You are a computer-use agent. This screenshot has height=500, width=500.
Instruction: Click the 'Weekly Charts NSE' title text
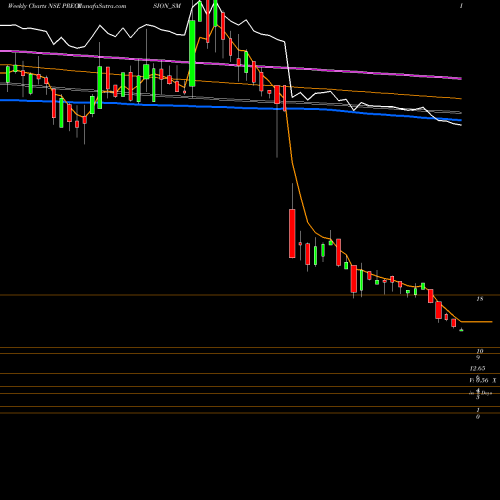[x=34, y=6]
